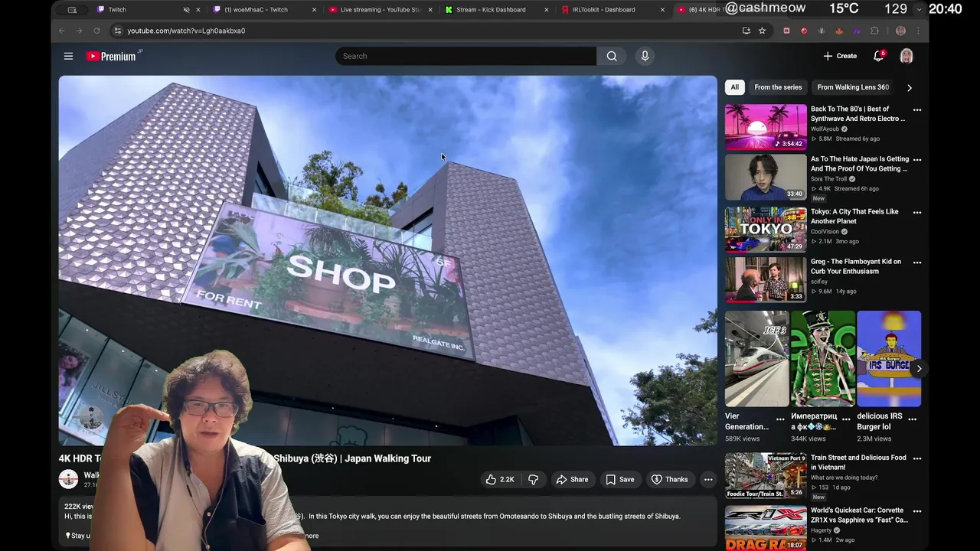Open the IRS Burger short thumbnail
This screenshot has width=980, height=551.
(x=889, y=358)
